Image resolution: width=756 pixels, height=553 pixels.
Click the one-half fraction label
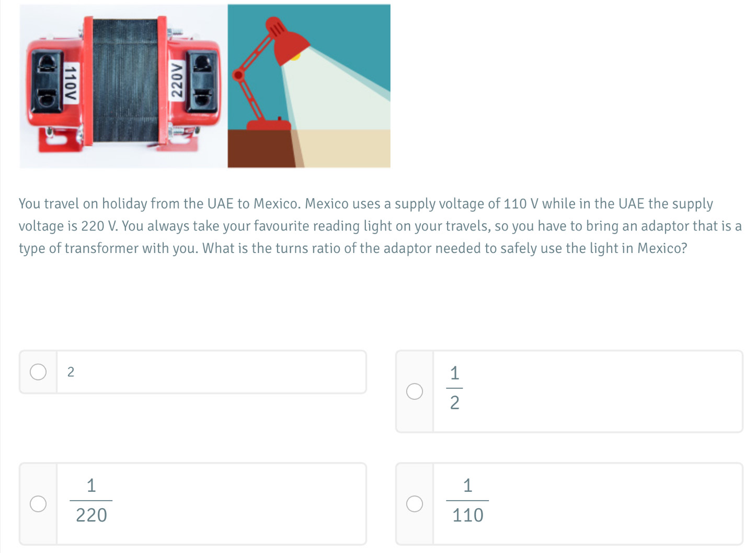point(454,388)
